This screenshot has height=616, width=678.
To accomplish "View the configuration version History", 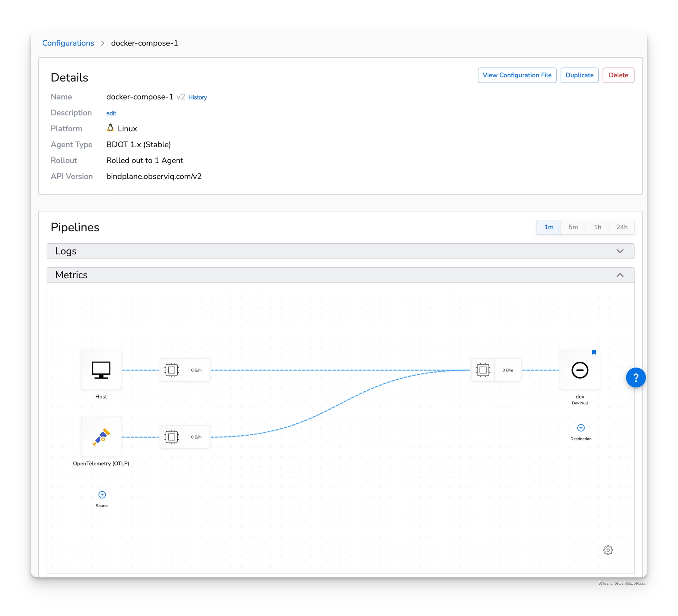I will pyautogui.click(x=197, y=97).
